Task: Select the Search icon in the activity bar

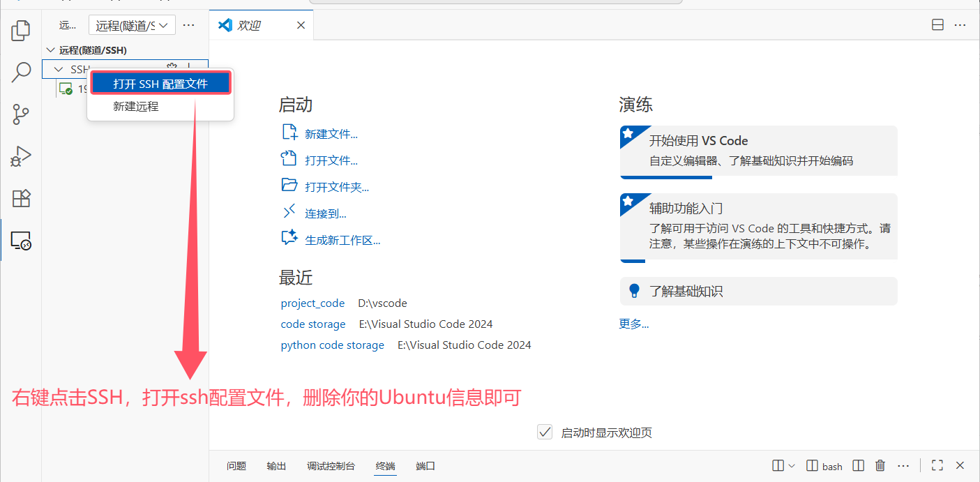Action: click(x=20, y=72)
